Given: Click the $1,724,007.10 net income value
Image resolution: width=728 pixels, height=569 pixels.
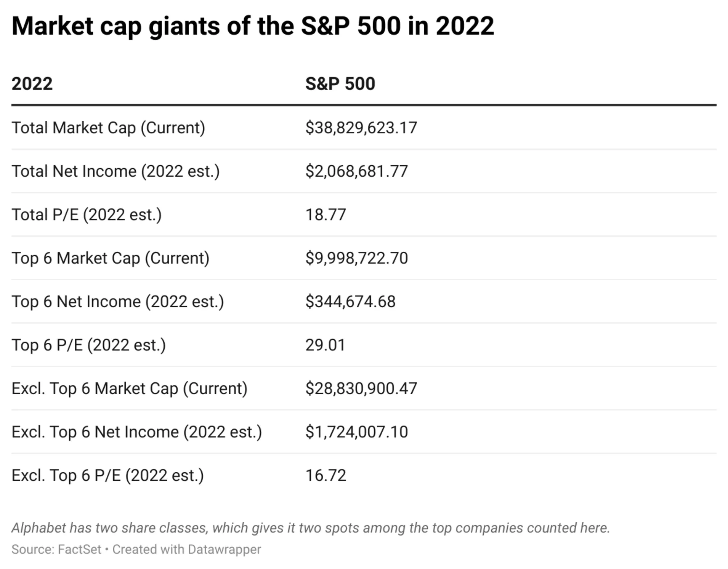Looking at the screenshot, I should 356,432.
